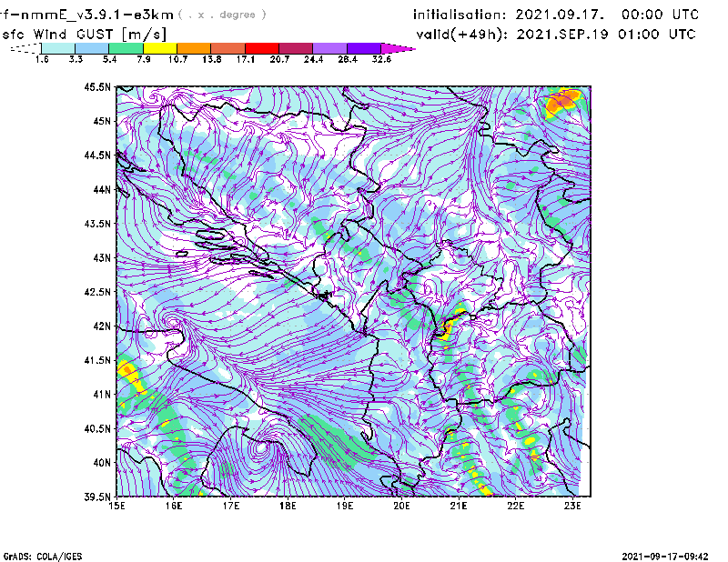Click the legend value '3.3'
Image resolution: width=728 pixels, height=562 pixels.
pyautogui.click(x=76, y=59)
